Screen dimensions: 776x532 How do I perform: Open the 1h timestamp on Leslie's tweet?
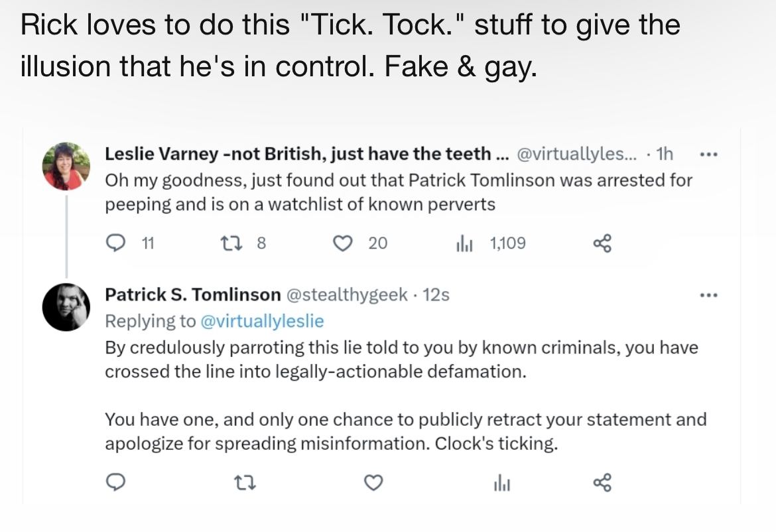(665, 154)
